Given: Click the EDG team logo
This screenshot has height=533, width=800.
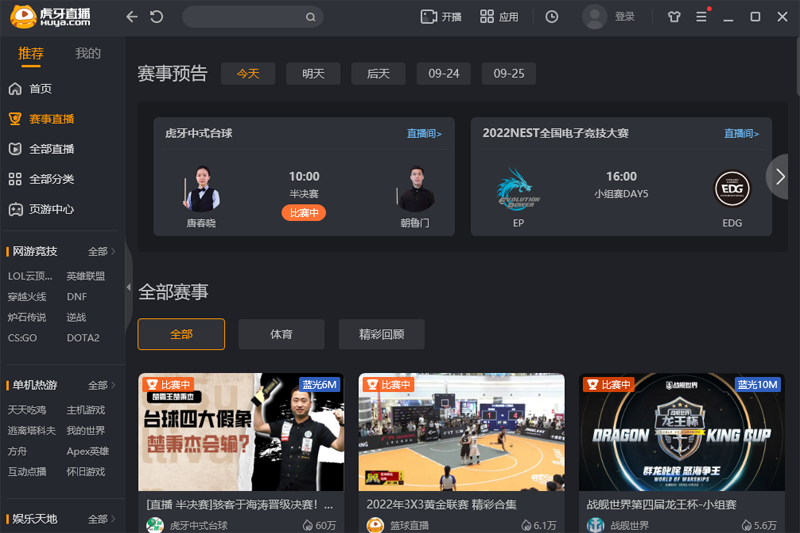Looking at the screenshot, I should pyautogui.click(x=732, y=188).
